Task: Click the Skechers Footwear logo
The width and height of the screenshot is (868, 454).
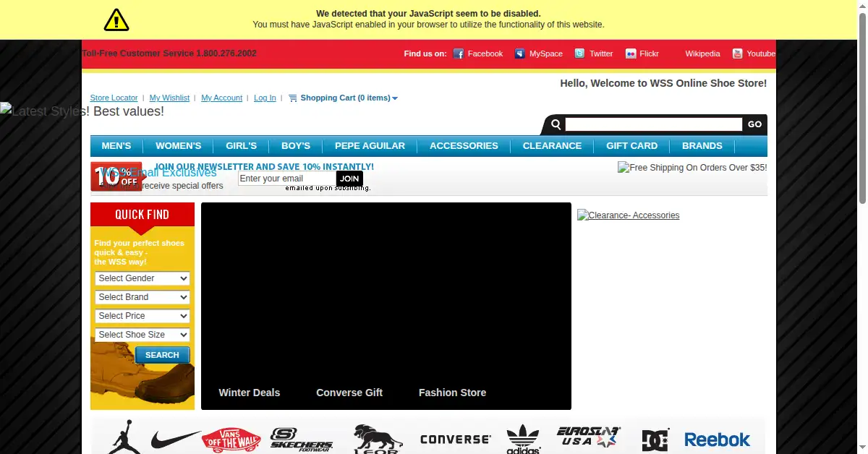Action: (x=301, y=439)
